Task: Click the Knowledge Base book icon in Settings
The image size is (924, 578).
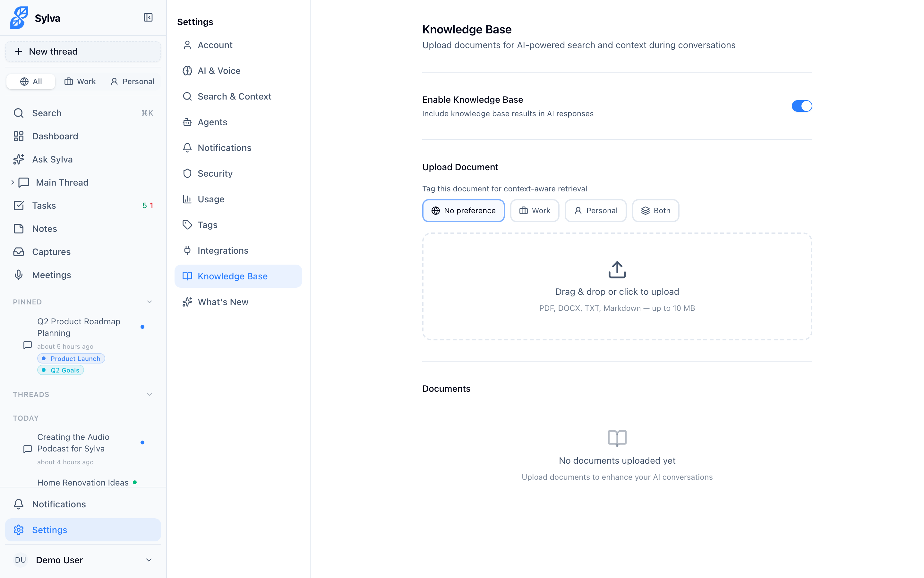Action: (187, 276)
